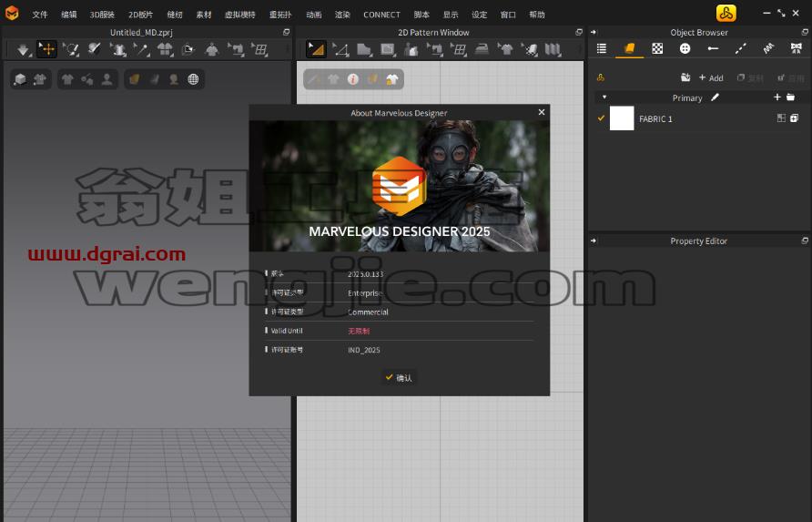Open the 渲染 menu

point(342,15)
